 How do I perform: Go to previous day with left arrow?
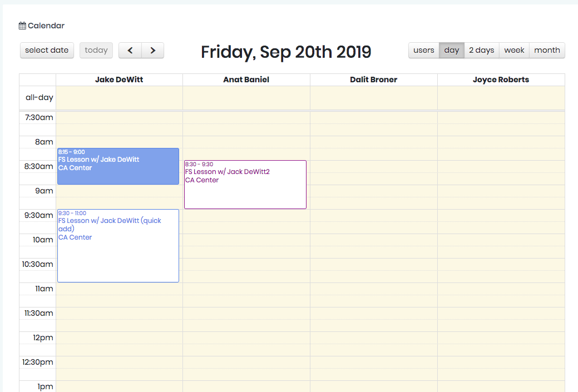coord(130,50)
